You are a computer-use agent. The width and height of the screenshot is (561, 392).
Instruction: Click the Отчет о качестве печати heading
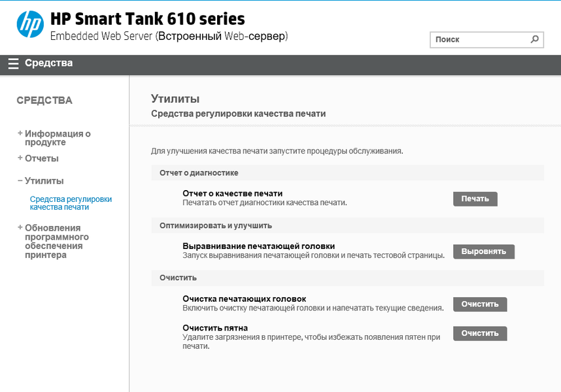click(232, 193)
